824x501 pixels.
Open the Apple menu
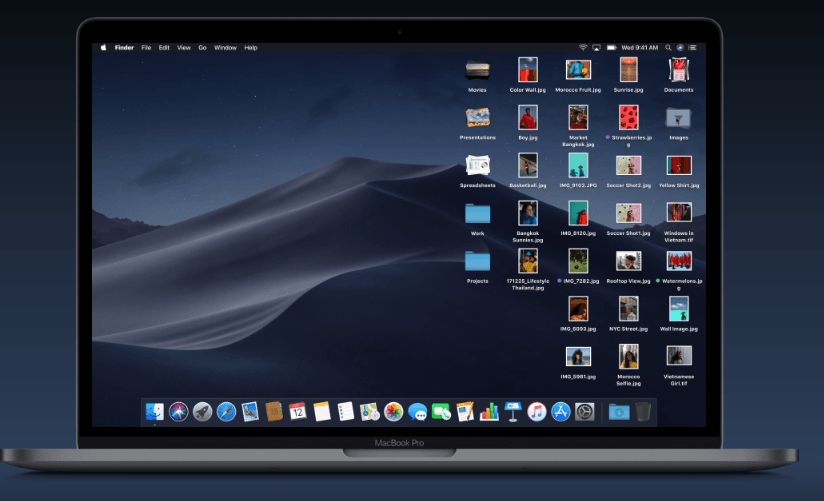tap(103, 47)
